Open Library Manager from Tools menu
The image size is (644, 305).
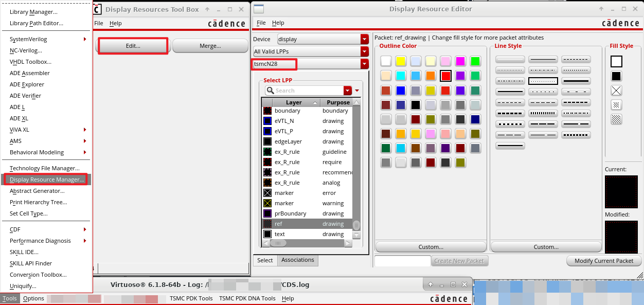(x=33, y=12)
